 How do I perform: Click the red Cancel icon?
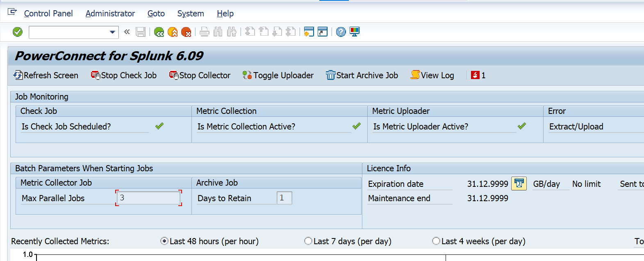pyautogui.click(x=186, y=32)
